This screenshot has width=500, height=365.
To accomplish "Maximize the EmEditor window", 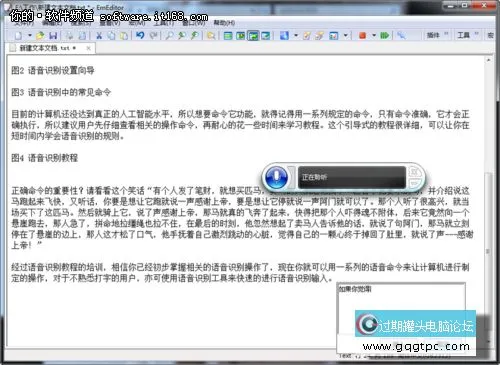I will [x=465, y=6].
